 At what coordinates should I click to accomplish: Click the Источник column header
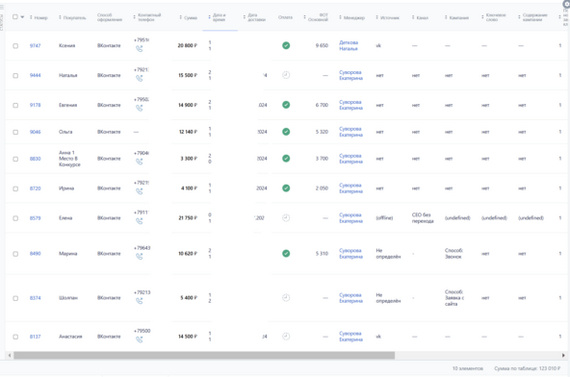tap(389, 17)
